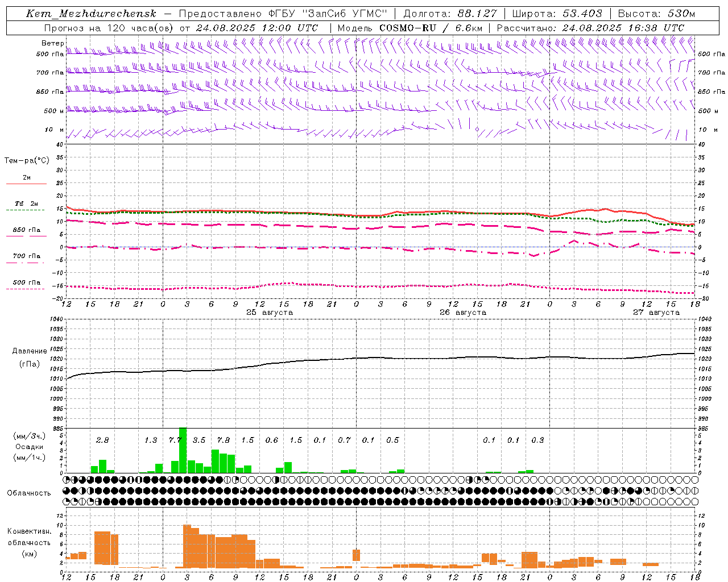Select the 0.3 precipitation total value
The width and height of the screenshot is (728, 582).
pos(537,440)
